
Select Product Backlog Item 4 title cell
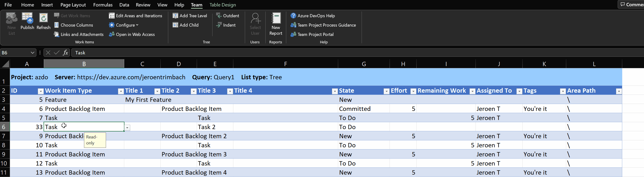(x=179, y=172)
